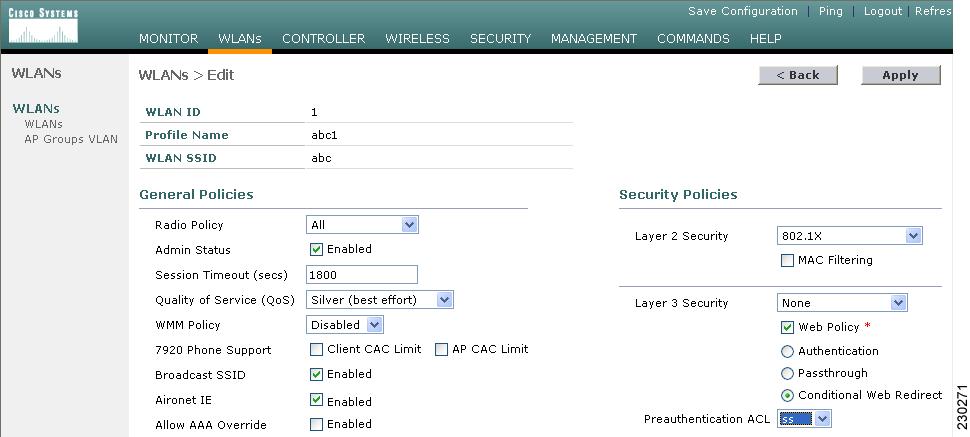
Task: Expand the Layer 2 Security dropdown
Action: point(849,236)
